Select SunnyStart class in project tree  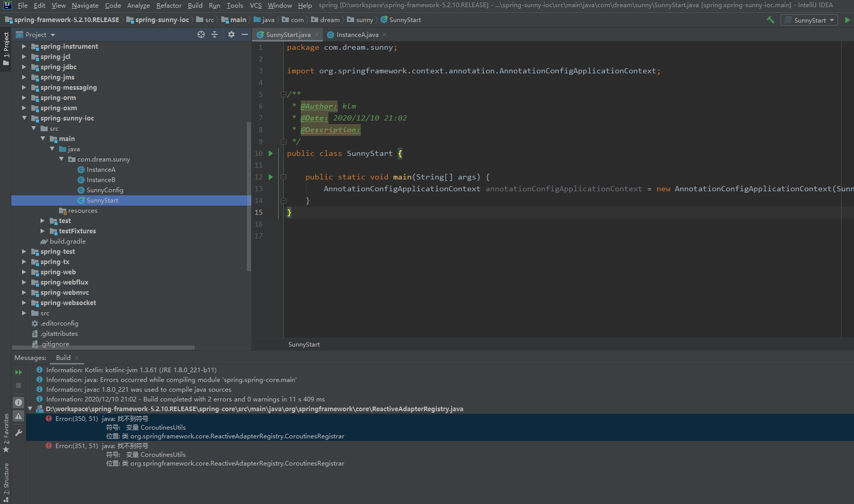click(x=102, y=200)
